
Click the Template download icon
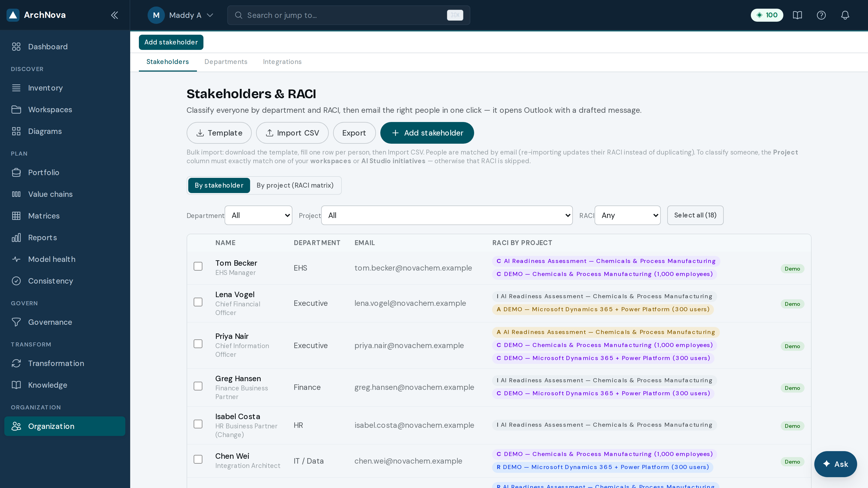(200, 133)
